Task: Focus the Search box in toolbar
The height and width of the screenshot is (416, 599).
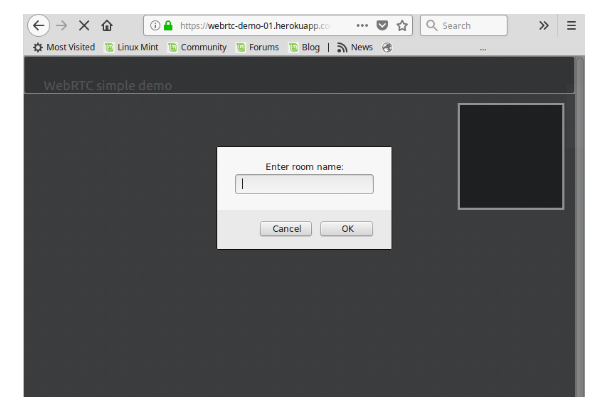Action: pyautogui.click(x=464, y=26)
